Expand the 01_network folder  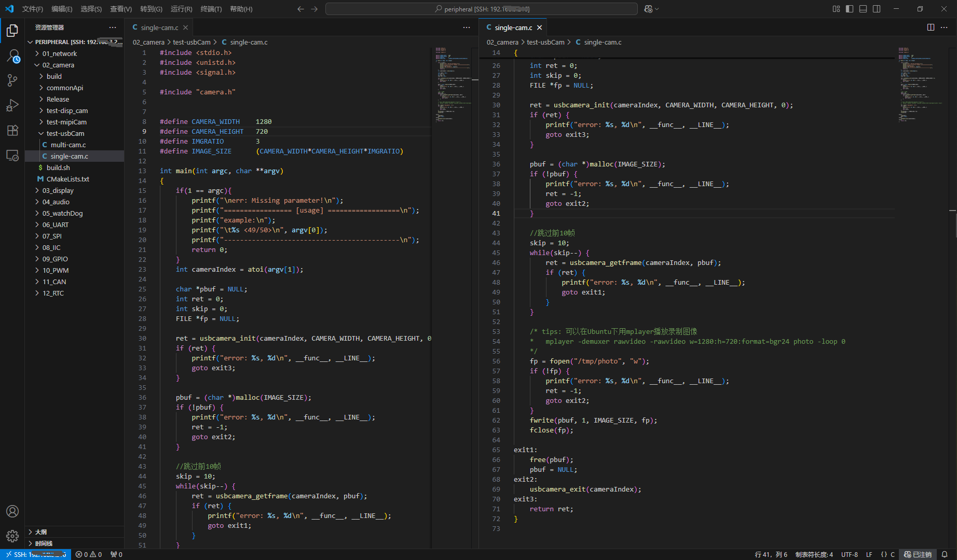[74, 53]
